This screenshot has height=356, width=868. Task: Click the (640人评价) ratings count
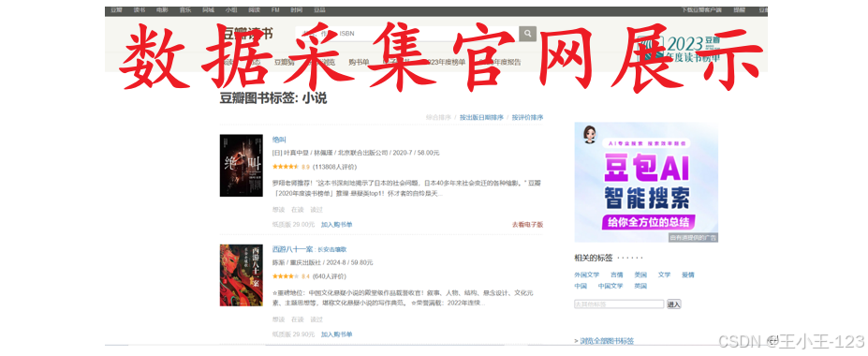coord(330,276)
